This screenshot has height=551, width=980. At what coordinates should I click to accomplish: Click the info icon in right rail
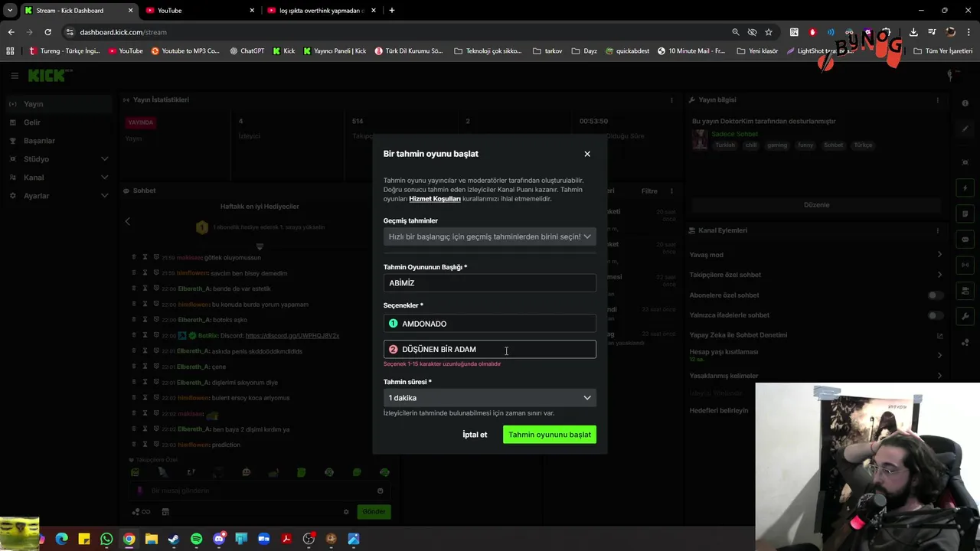965,103
